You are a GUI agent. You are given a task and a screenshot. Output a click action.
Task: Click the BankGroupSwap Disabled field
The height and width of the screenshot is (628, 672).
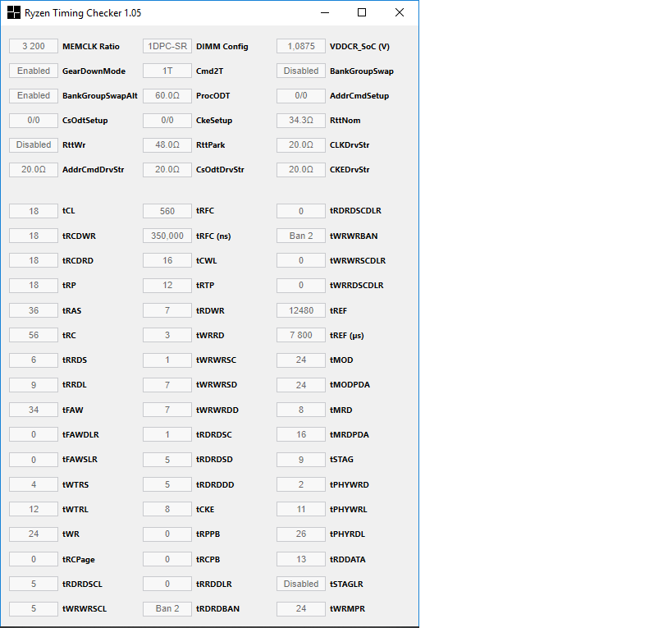pyautogui.click(x=301, y=71)
